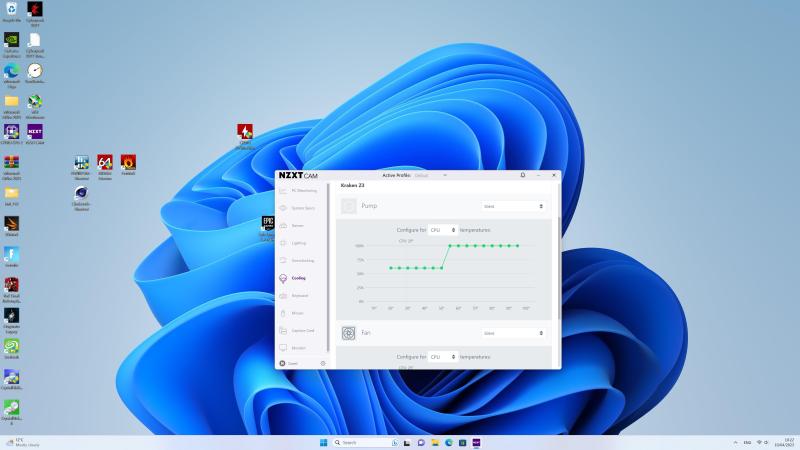Open the notifications bell in CAM
The width and height of the screenshot is (800, 450).
click(x=523, y=175)
